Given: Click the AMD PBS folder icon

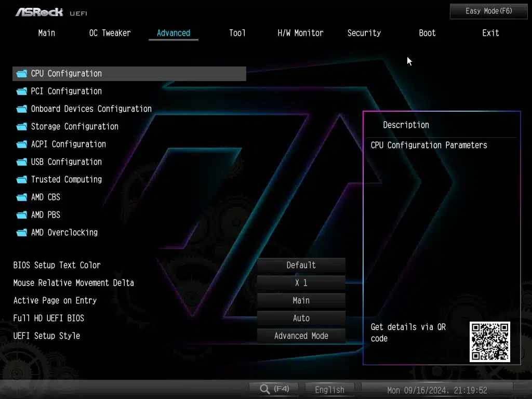Looking at the screenshot, I should [22, 215].
